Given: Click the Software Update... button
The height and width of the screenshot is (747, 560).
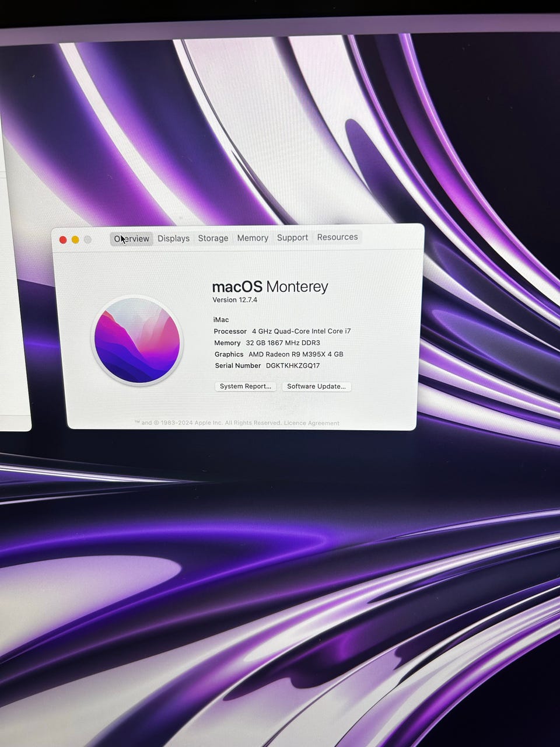Looking at the screenshot, I should [x=316, y=386].
